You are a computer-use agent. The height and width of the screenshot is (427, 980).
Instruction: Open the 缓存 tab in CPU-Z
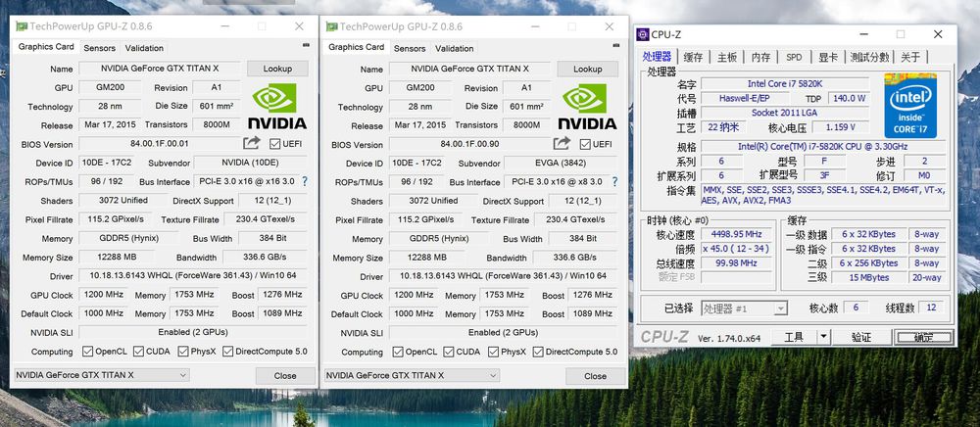pyautogui.click(x=693, y=57)
